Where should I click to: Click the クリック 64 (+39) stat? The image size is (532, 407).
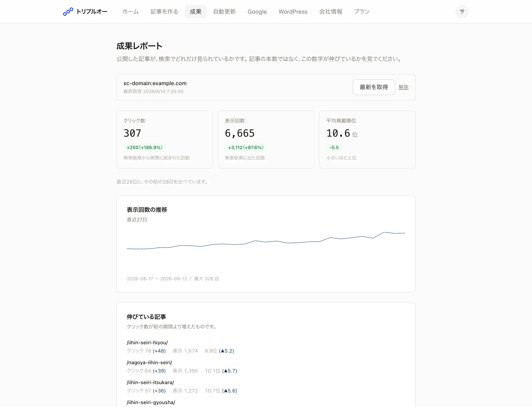point(146,371)
